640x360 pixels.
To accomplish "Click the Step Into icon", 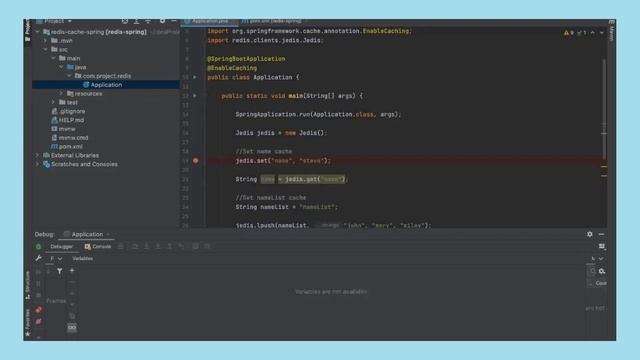I will [146, 247].
